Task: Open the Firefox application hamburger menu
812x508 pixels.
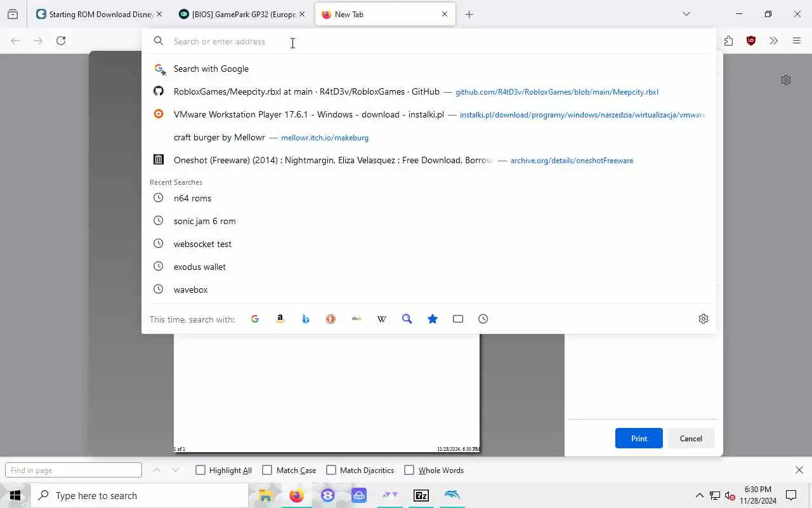Action: [797, 41]
